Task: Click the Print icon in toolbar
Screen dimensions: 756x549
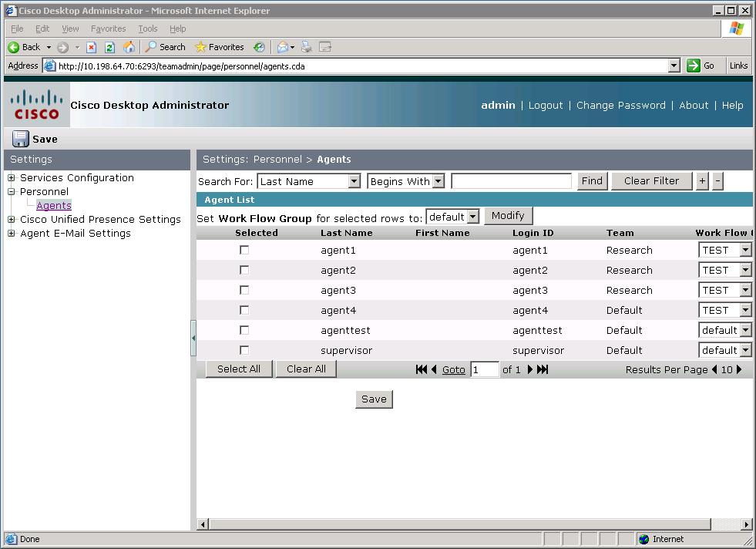Action: (306, 47)
